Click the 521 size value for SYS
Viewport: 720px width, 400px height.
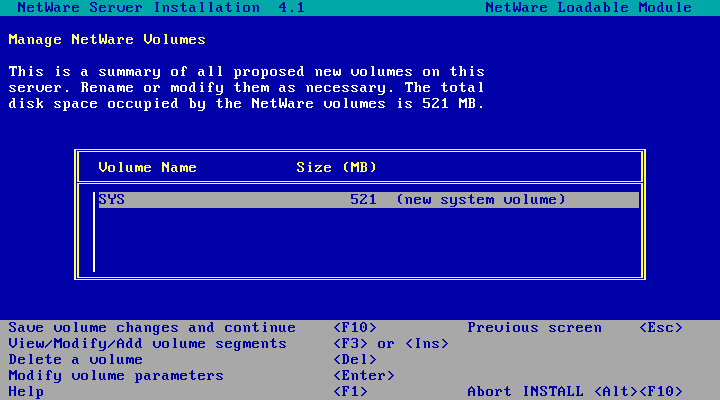click(363, 200)
